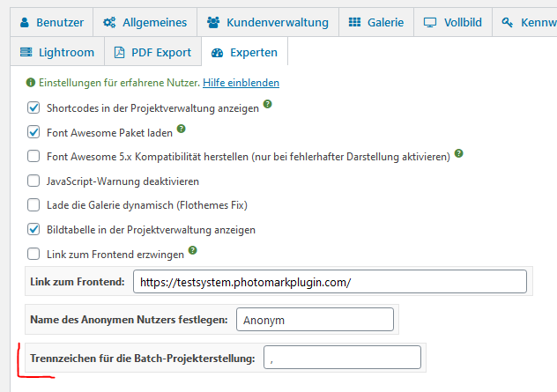Uncheck Font Awesome Paket laden
557x392 pixels.
tap(33, 132)
